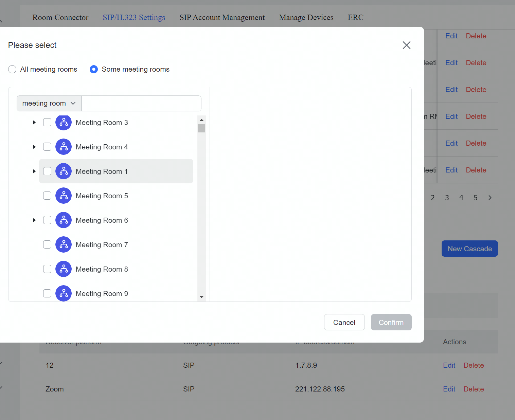The height and width of the screenshot is (420, 515).
Task: Click the room list scrollbar up arrow
Action: [201, 120]
